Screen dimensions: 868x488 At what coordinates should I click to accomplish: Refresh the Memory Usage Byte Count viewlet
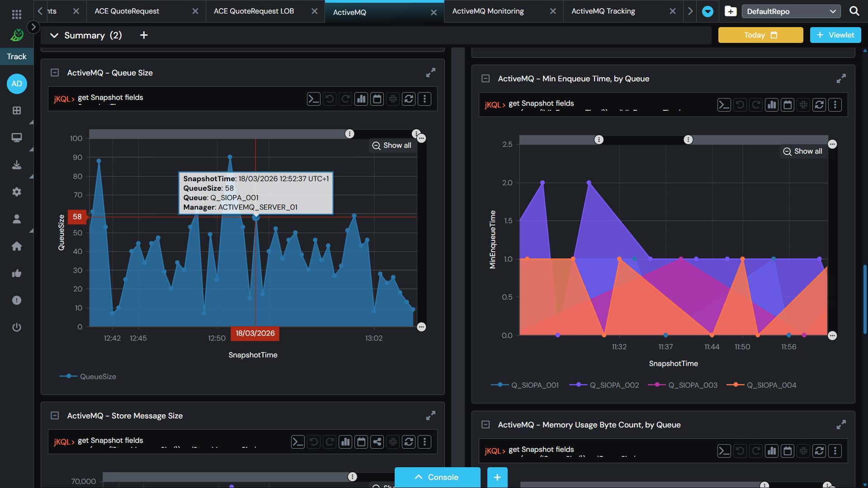tap(819, 450)
